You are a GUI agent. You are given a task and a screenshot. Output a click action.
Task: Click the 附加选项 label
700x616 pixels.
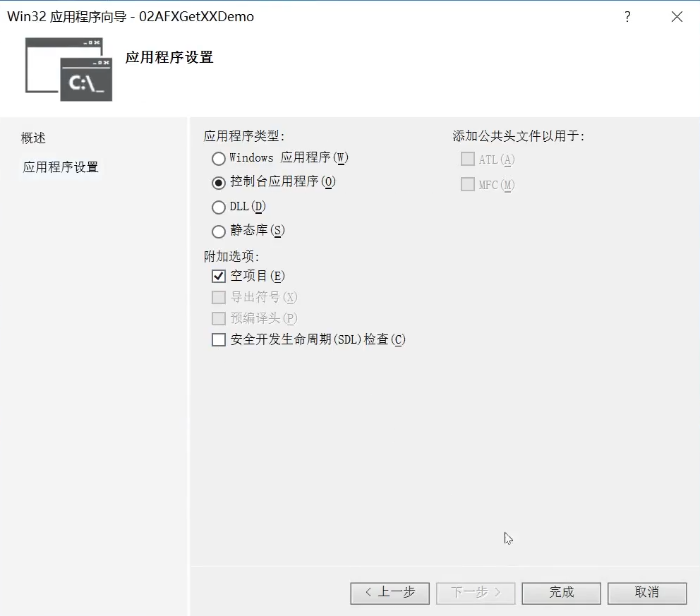click(231, 256)
